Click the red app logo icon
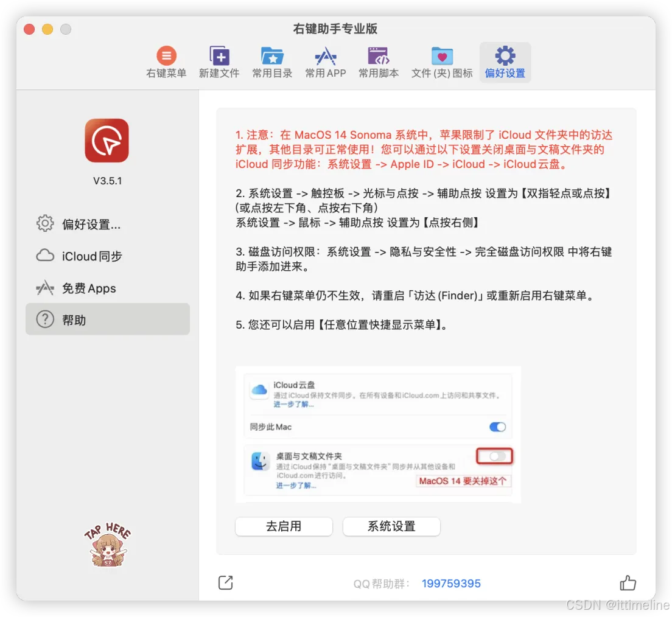 (107, 141)
